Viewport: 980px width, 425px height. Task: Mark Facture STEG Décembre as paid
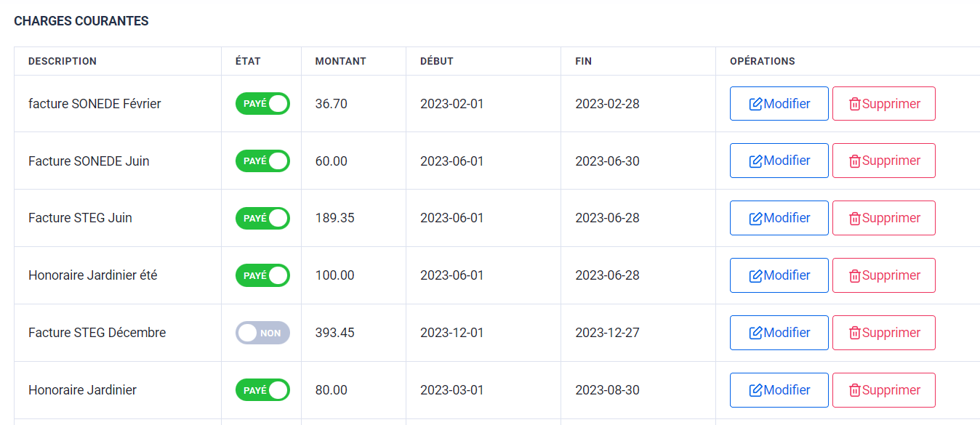262,333
